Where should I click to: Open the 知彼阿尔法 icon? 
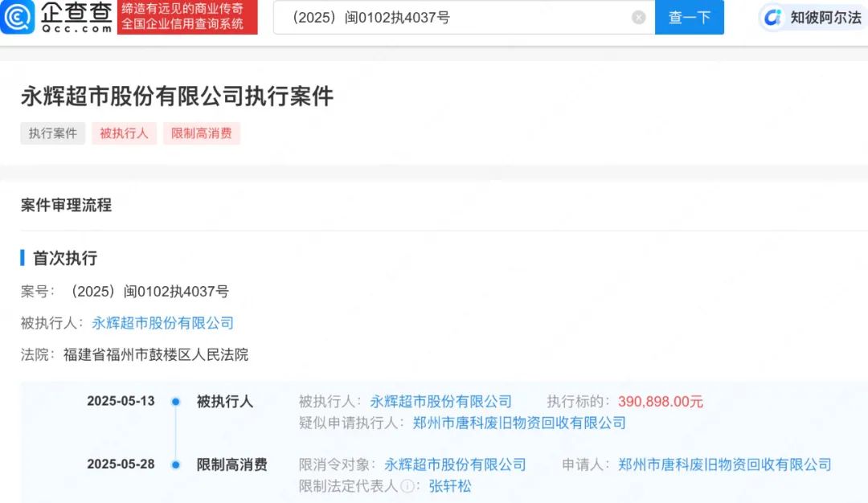pos(773,18)
